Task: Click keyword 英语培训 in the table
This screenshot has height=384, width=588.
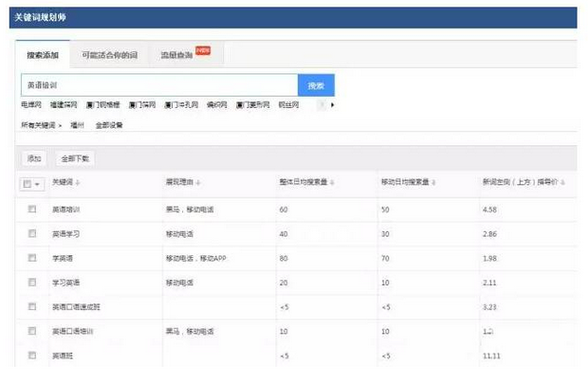Action: point(66,210)
